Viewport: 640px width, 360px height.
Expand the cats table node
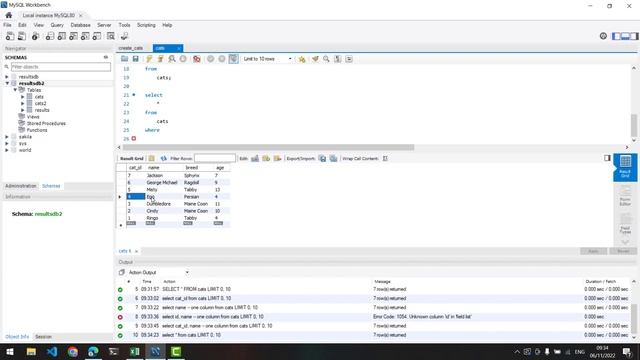[23, 97]
